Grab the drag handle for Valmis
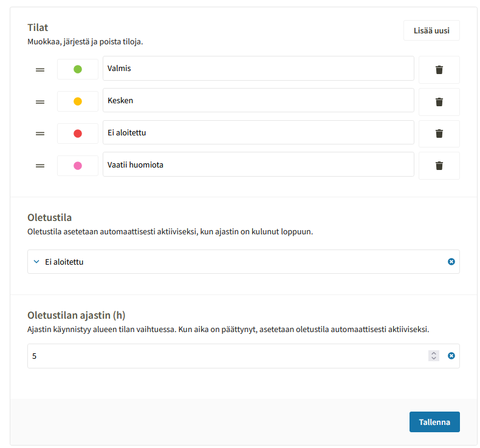480x448 pixels. pos(40,70)
